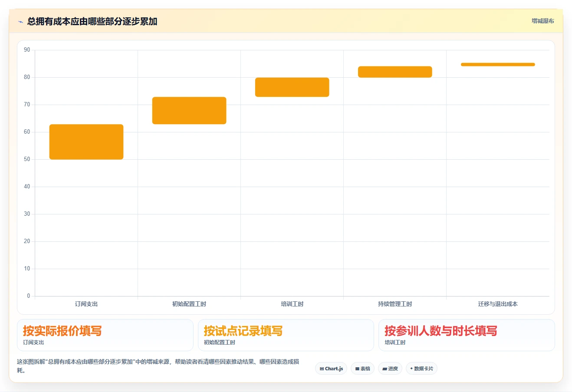Select the 数据卡片 tag chip
Viewport: 572px width, 392px height.
click(421, 369)
